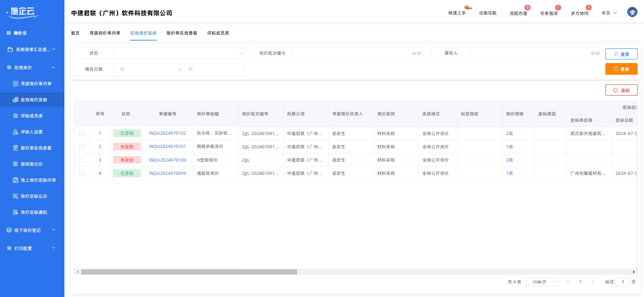This screenshot has height=297, width=644.
Task: Open 询价定标通知 sidebar item
Action: pos(34,212)
